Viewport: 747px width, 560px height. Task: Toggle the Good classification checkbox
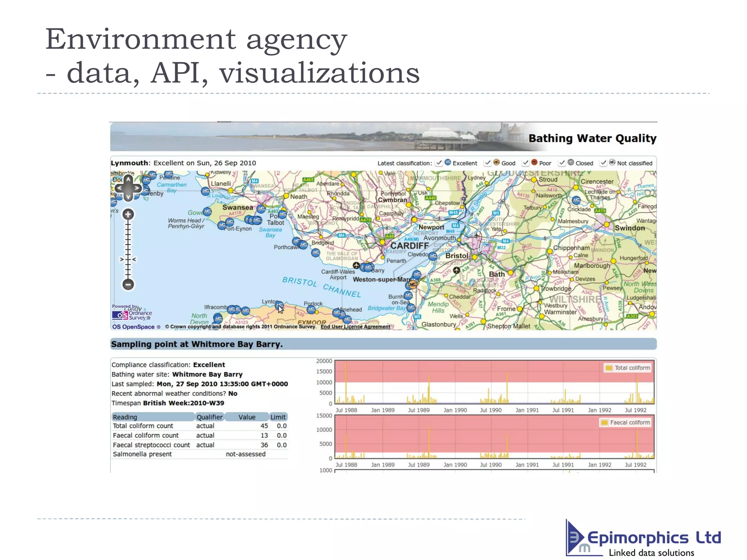(x=488, y=163)
